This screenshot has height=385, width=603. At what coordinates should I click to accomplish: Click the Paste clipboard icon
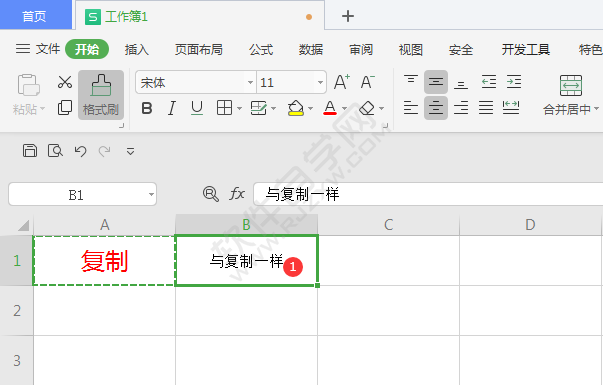click(28, 85)
